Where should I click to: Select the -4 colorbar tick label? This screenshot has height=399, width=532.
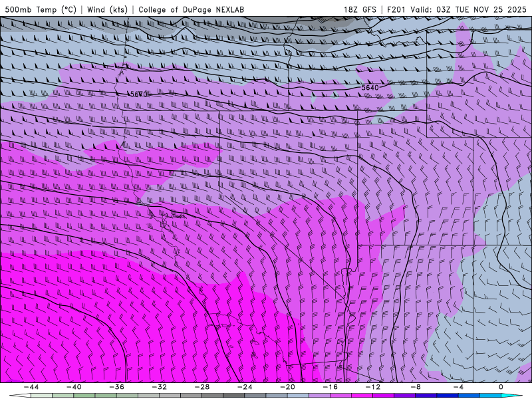tap(458, 387)
